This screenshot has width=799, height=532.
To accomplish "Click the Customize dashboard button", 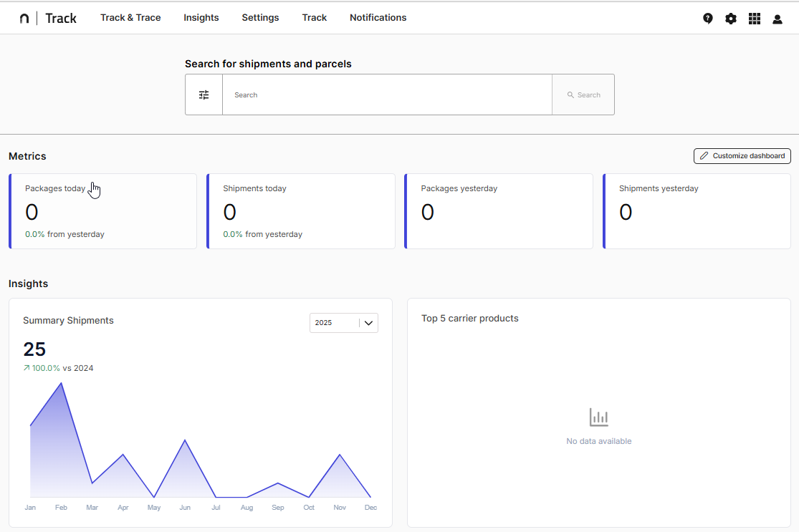I will coord(742,156).
